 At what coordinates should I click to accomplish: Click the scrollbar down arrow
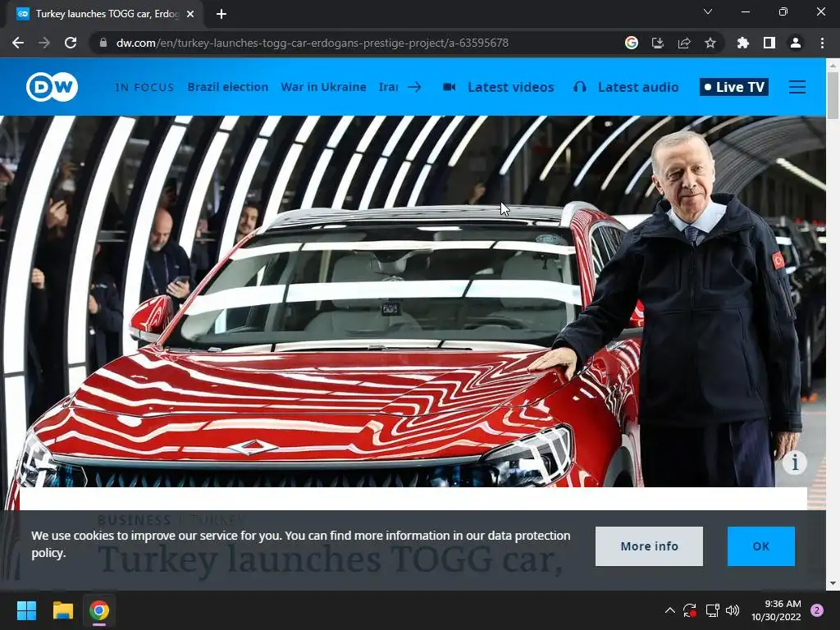pyautogui.click(x=833, y=583)
